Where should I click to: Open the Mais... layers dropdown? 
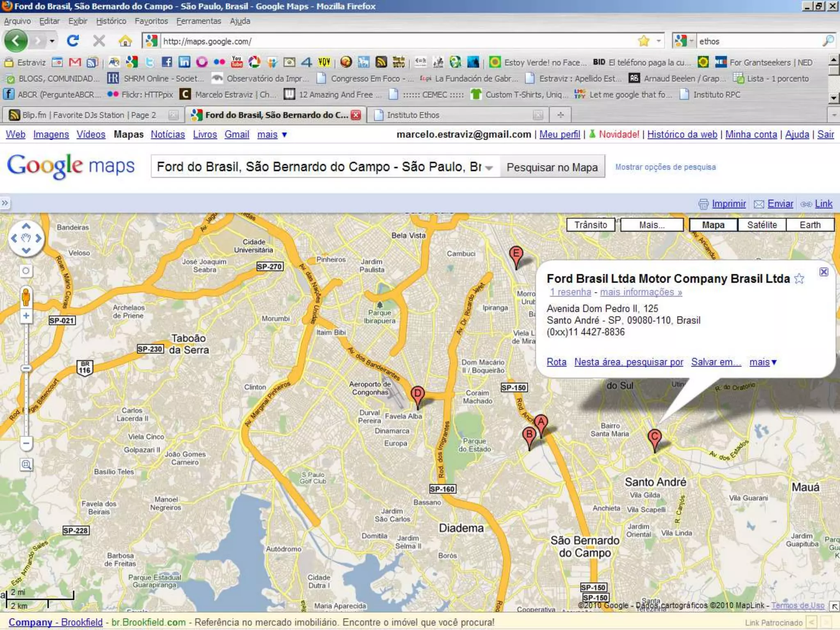pyautogui.click(x=652, y=225)
